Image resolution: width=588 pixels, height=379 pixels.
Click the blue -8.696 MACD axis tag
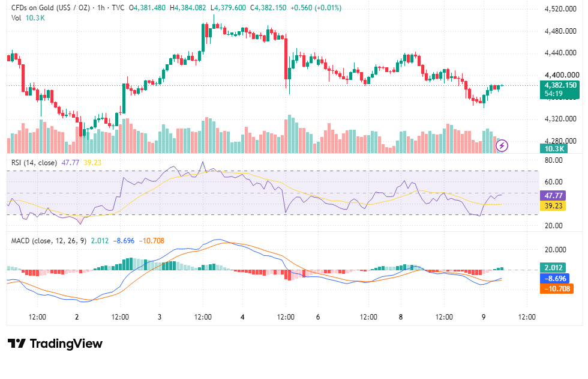click(555, 278)
